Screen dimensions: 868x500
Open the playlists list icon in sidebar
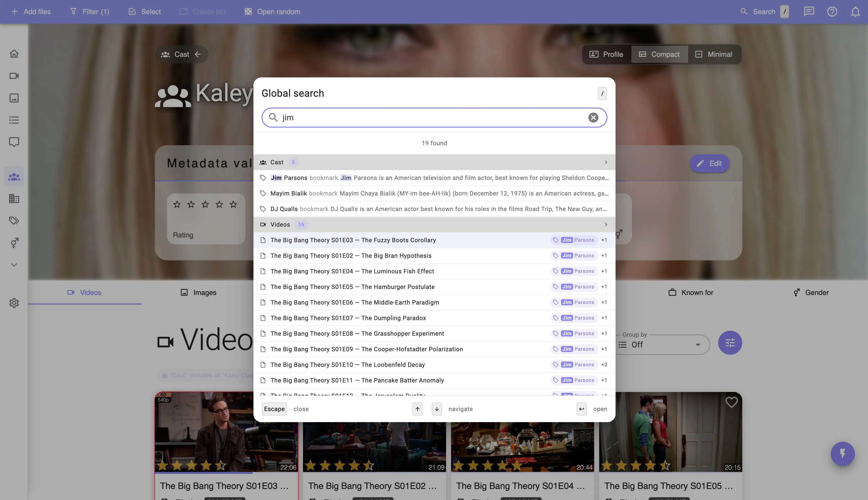click(14, 120)
